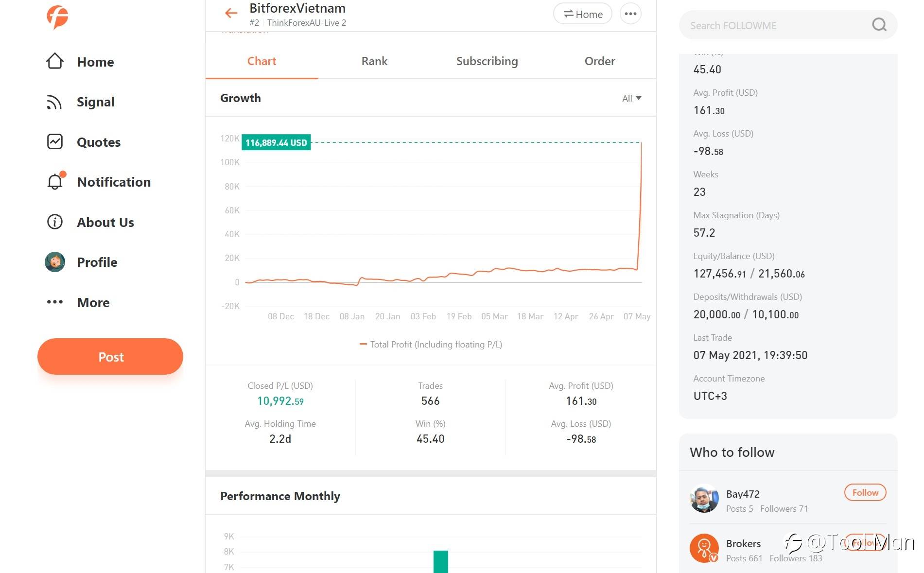
Task: Click the About Us label in sidebar
Action: point(105,222)
